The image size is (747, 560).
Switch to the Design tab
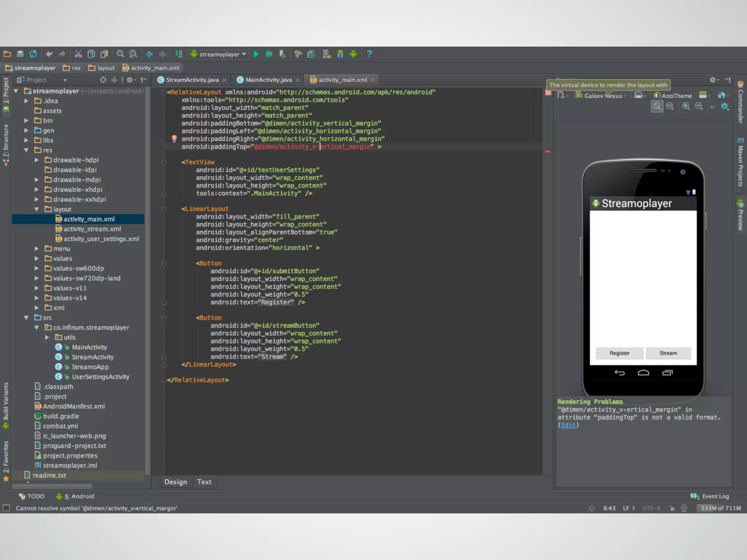175,482
